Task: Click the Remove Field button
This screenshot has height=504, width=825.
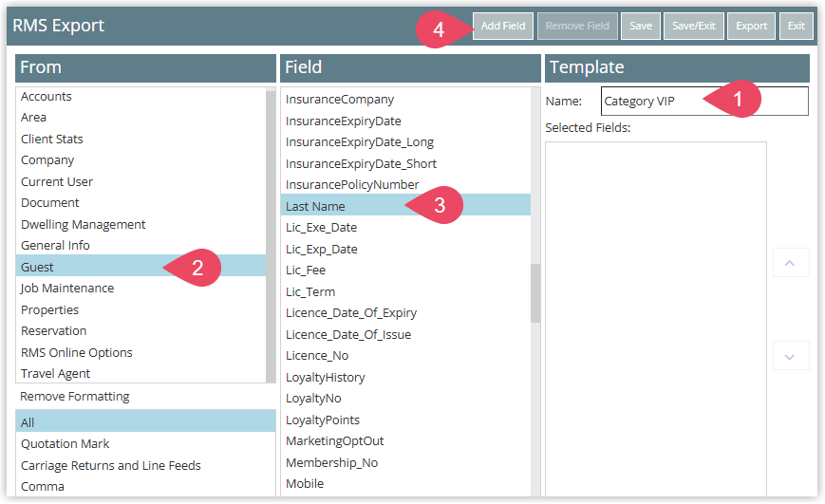Action: point(577,26)
